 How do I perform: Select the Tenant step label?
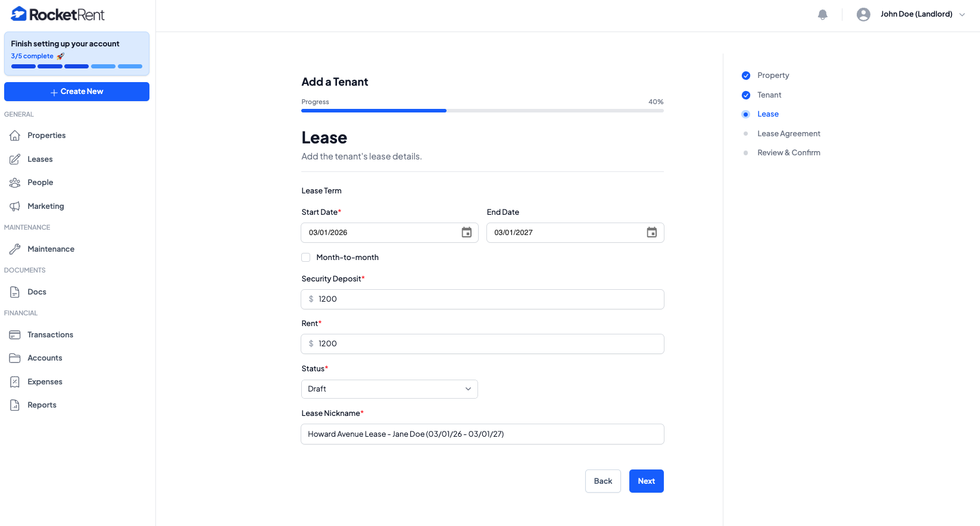tap(769, 95)
